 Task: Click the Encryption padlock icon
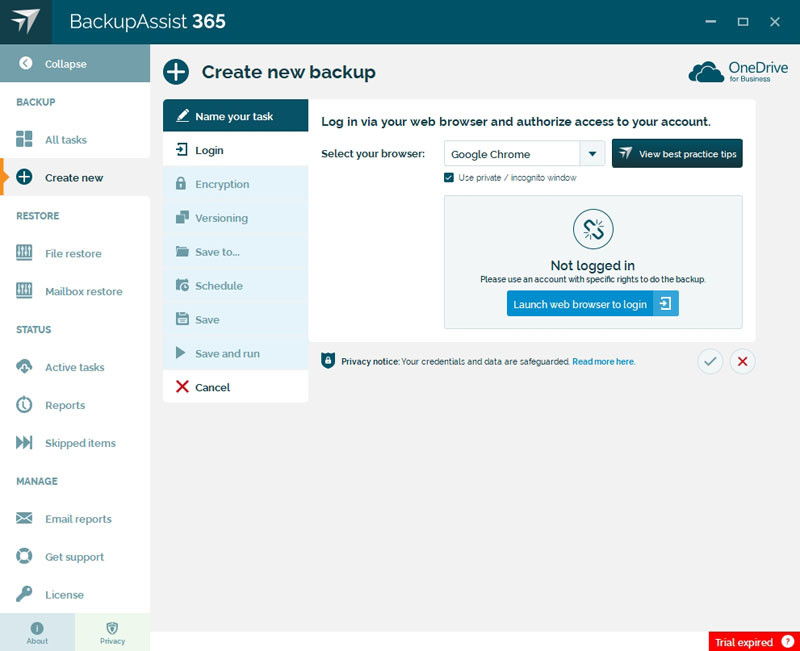tap(181, 183)
